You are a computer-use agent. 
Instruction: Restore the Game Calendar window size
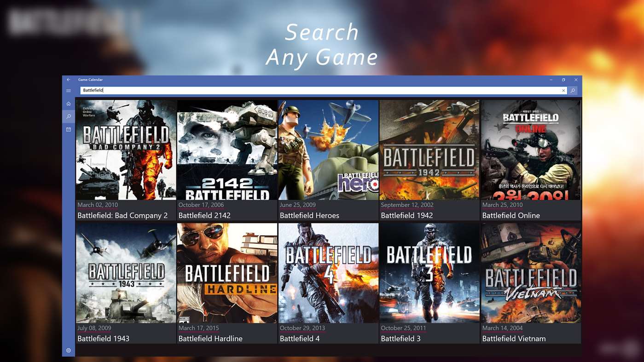coord(563,80)
